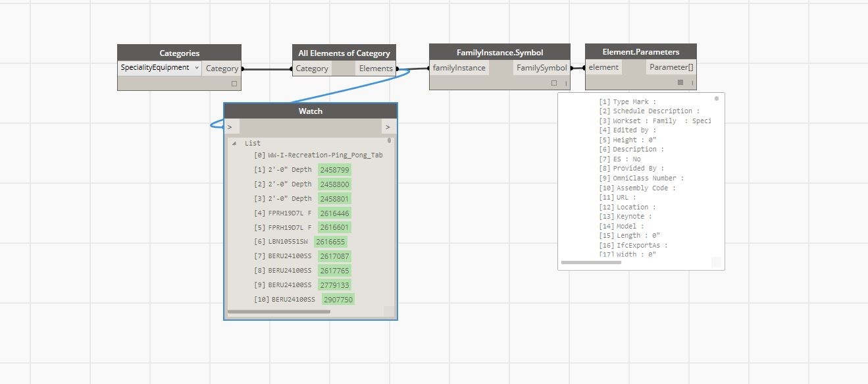The height and width of the screenshot is (384, 868).
Task: Click the Category input port of All Elements node
Action: (x=312, y=69)
